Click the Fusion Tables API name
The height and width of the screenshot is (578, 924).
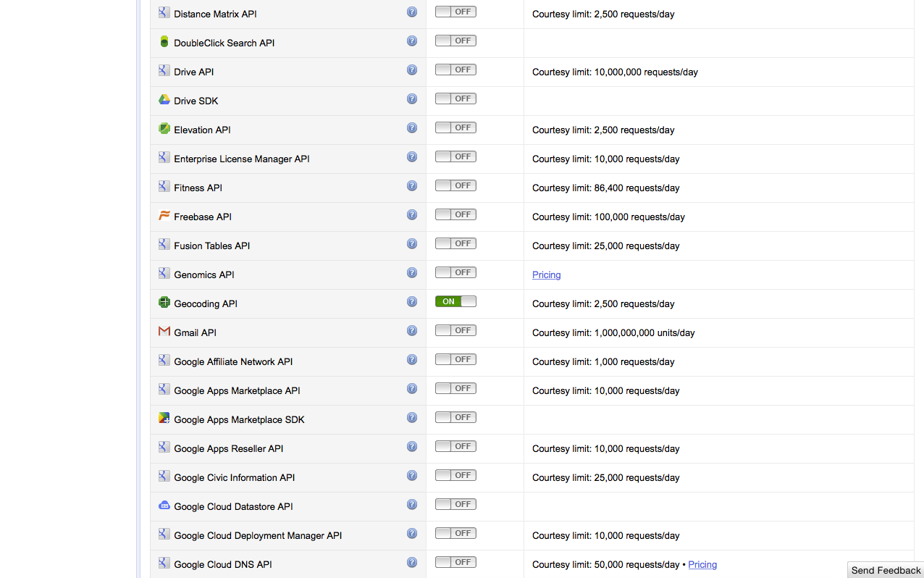click(x=212, y=246)
